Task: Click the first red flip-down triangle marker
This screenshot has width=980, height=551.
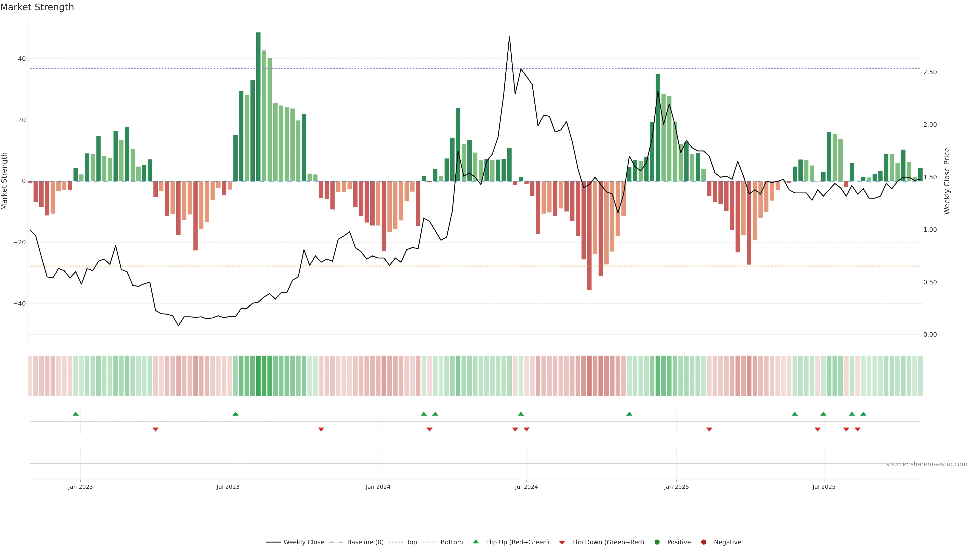Action: pos(156,429)
